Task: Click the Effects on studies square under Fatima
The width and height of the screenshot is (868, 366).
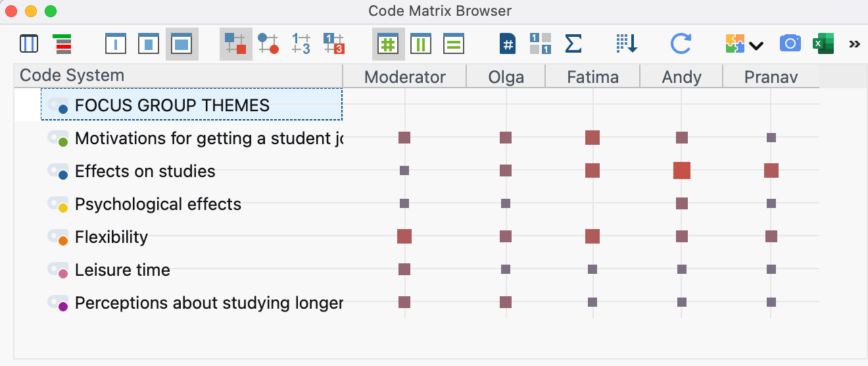Action: 592,170
